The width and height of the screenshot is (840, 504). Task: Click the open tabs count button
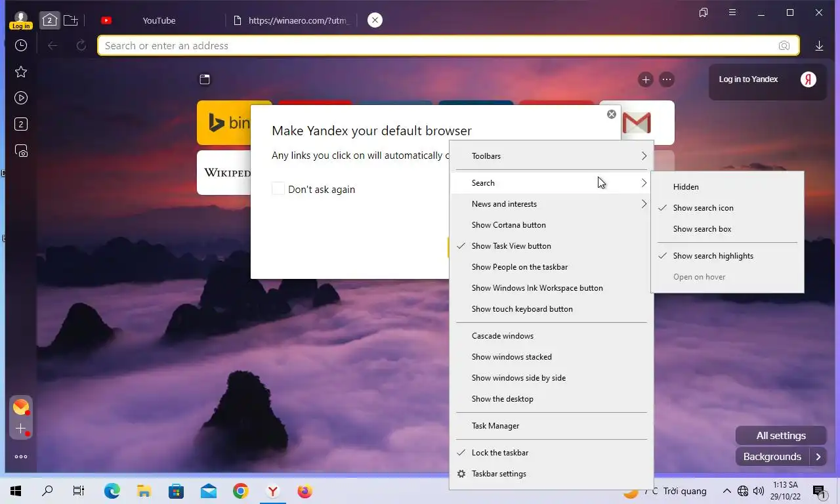coord(49,20)
